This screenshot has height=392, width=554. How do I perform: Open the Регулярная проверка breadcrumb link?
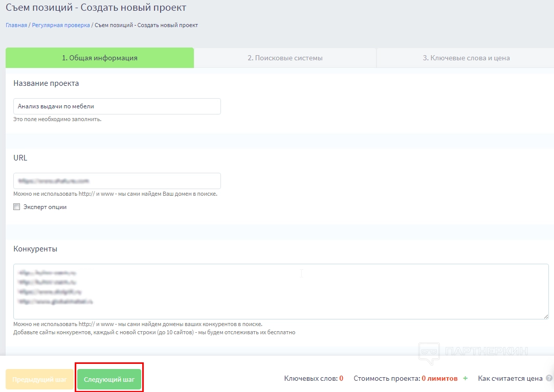click(x=61, y=25)
